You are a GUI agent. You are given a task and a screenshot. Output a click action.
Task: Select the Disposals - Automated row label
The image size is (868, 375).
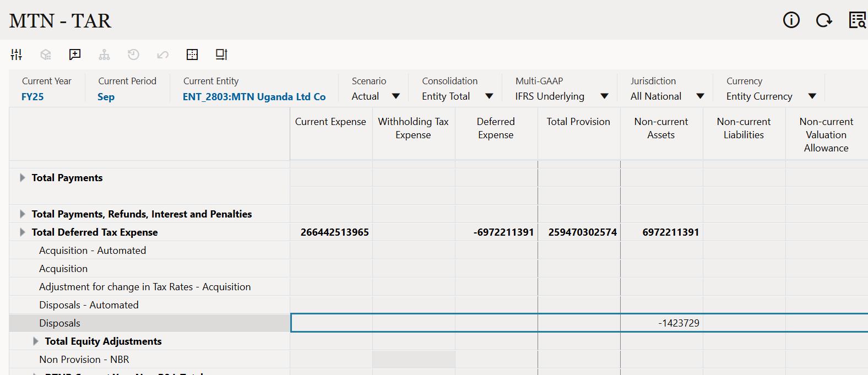click(89, 305)
